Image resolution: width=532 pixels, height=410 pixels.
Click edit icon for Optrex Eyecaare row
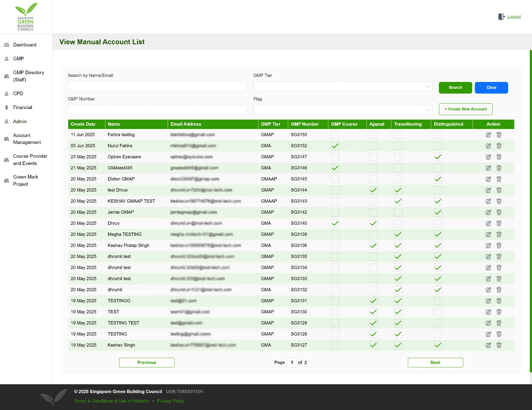488,157
